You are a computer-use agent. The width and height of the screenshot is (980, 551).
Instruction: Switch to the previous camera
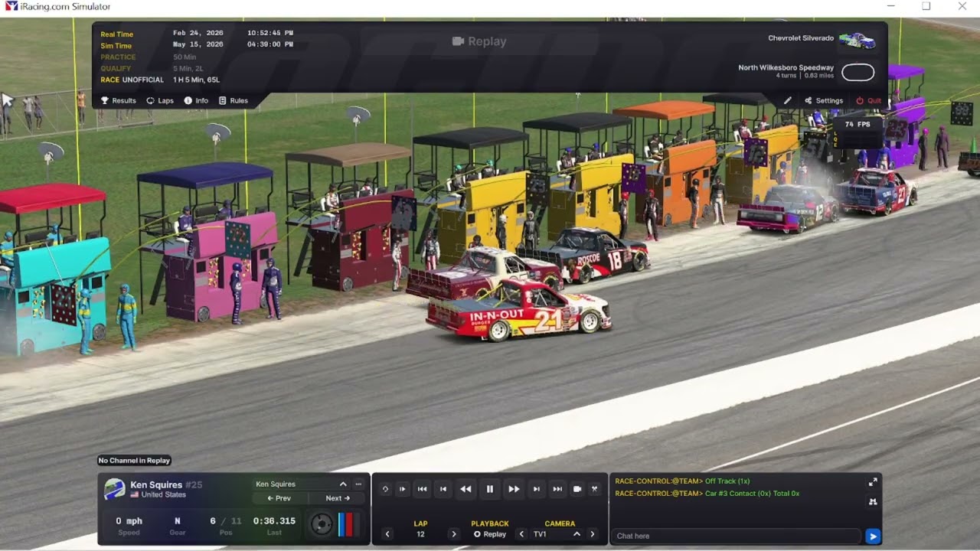[521, 534]
